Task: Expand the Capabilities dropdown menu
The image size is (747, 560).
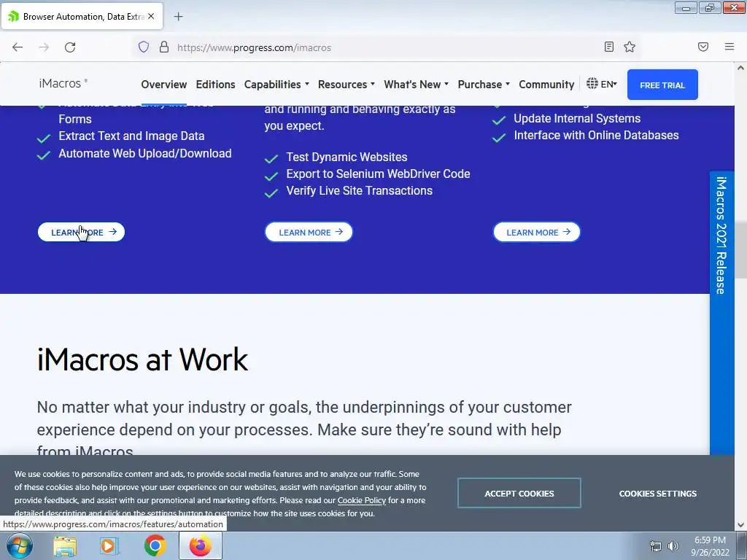Action: point(276,85)
